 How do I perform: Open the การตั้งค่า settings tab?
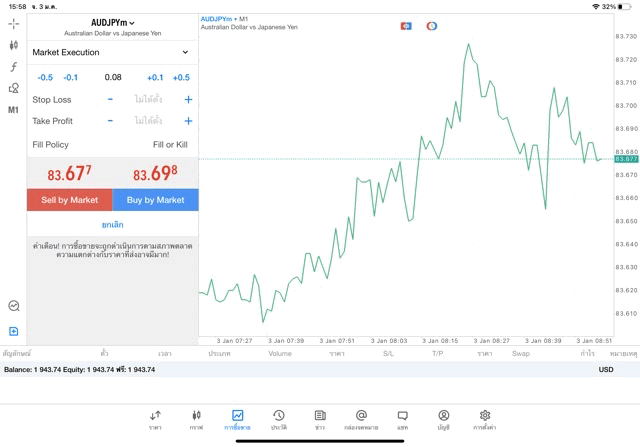coord(484,420)
